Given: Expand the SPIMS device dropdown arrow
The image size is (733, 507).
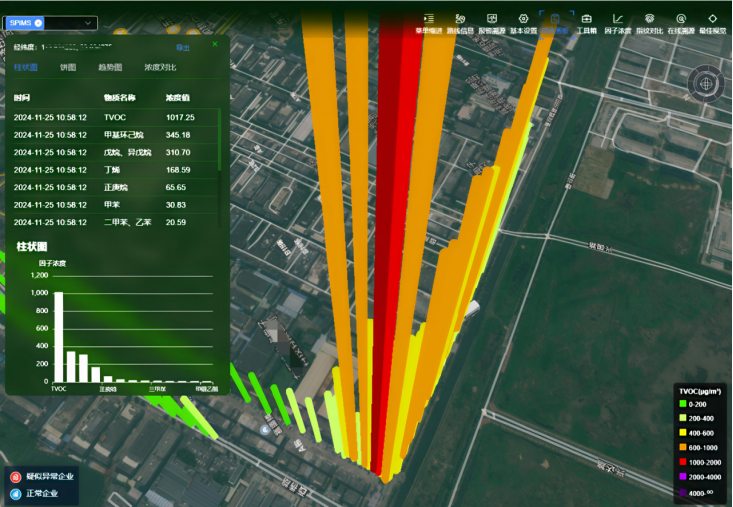Looking at the screenshot, I should pyautogui.click(x=89, y=22).
